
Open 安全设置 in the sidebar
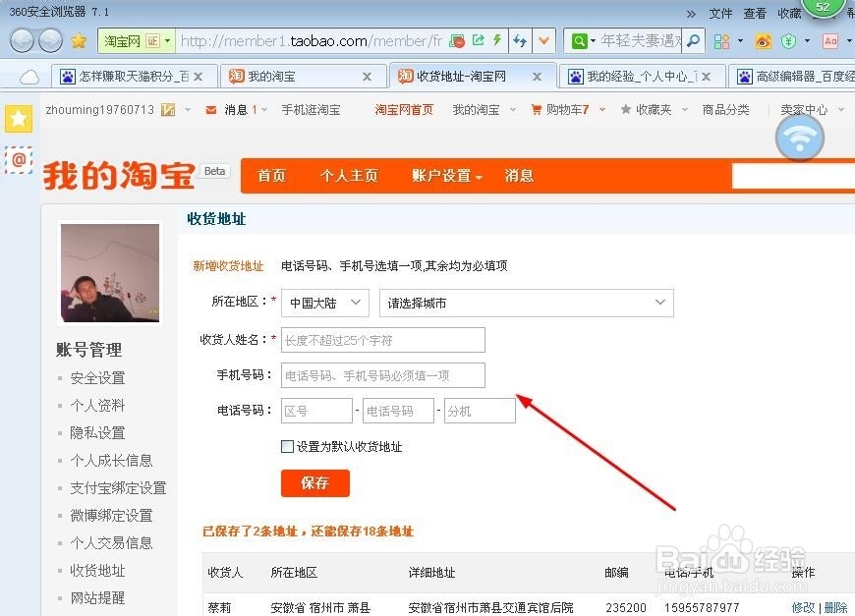(97, 378)
